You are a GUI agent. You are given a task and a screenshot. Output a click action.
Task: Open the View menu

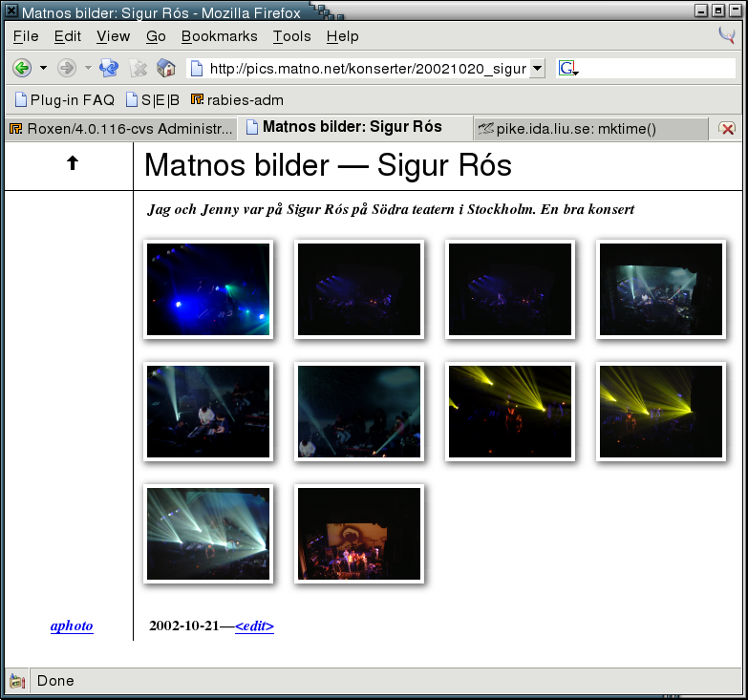[x=113, y=36]
